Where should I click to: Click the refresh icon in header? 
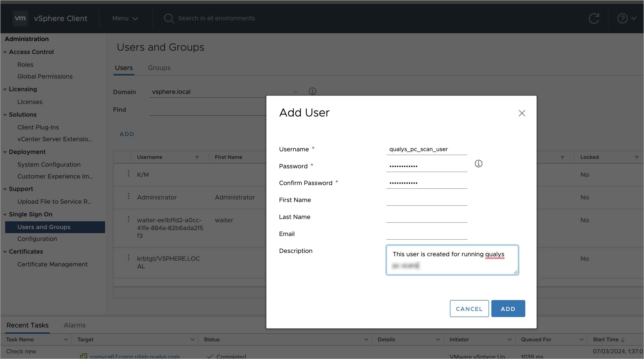594,18
